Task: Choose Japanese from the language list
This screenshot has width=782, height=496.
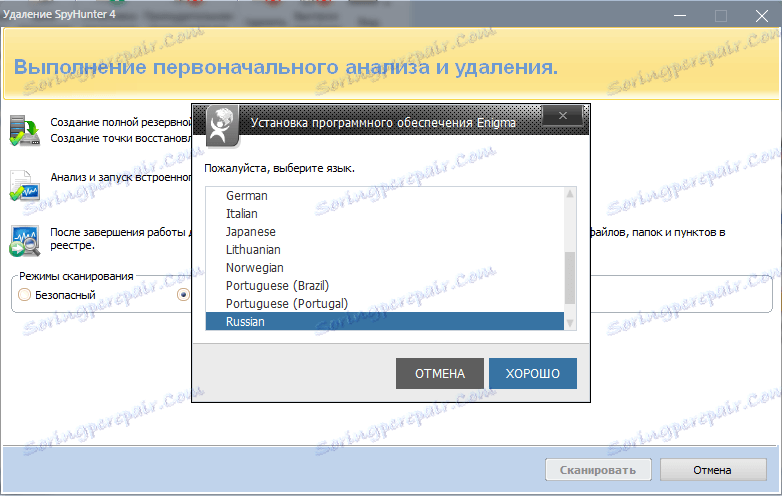Action: (x=385, y=231)
